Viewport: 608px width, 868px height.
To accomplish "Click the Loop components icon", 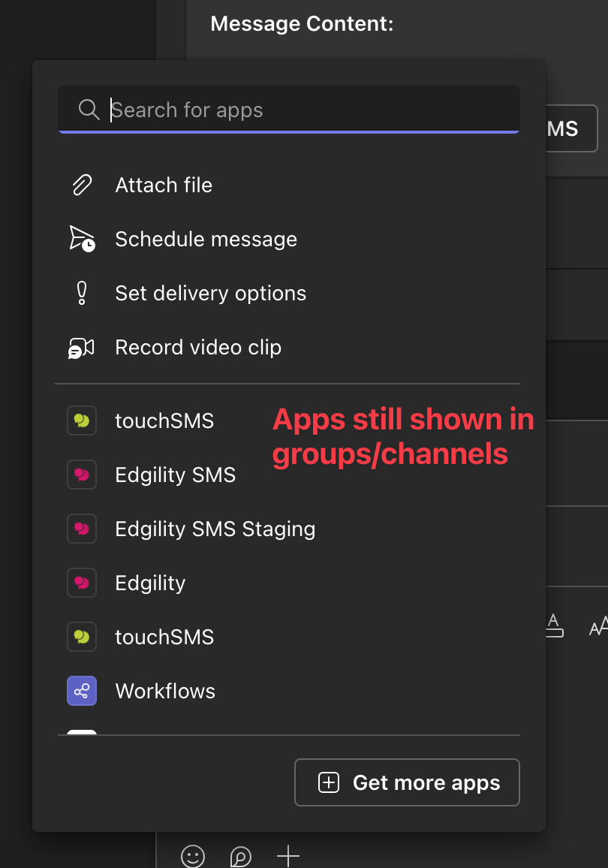I will click(x=241, y=857).
